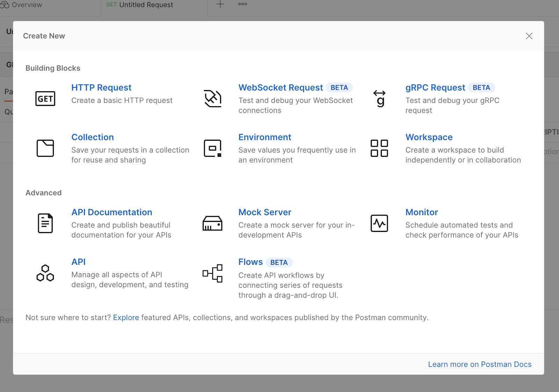Image resolution: width=559 pixels, height=392 pixels.
Task: Click the Environment icon
Action: [x=212, y=148]
